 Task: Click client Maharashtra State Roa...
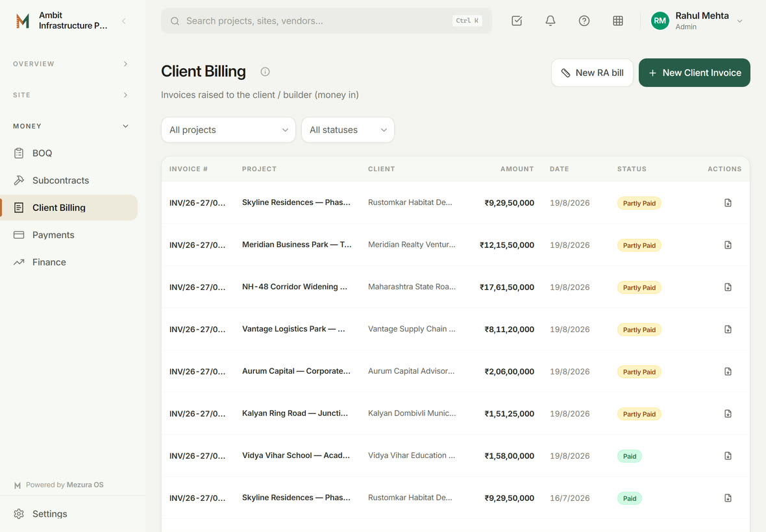pos(412,287)
